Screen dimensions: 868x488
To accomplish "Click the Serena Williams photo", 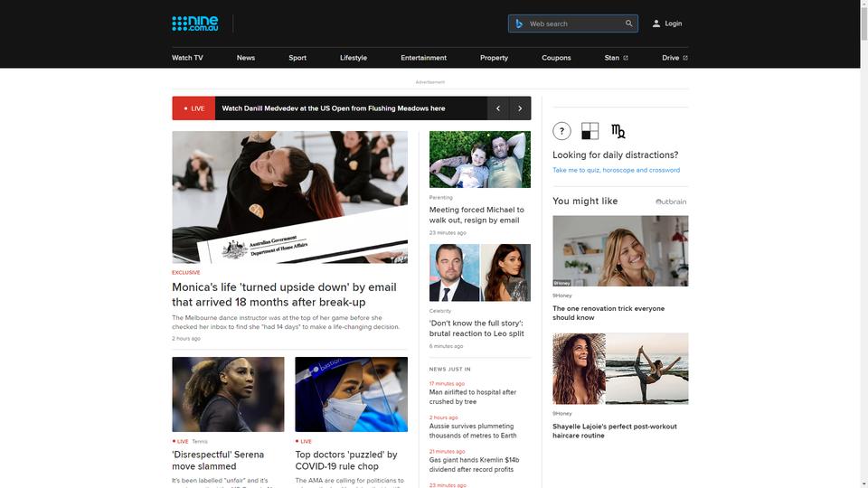I will (x=228, y=395).
